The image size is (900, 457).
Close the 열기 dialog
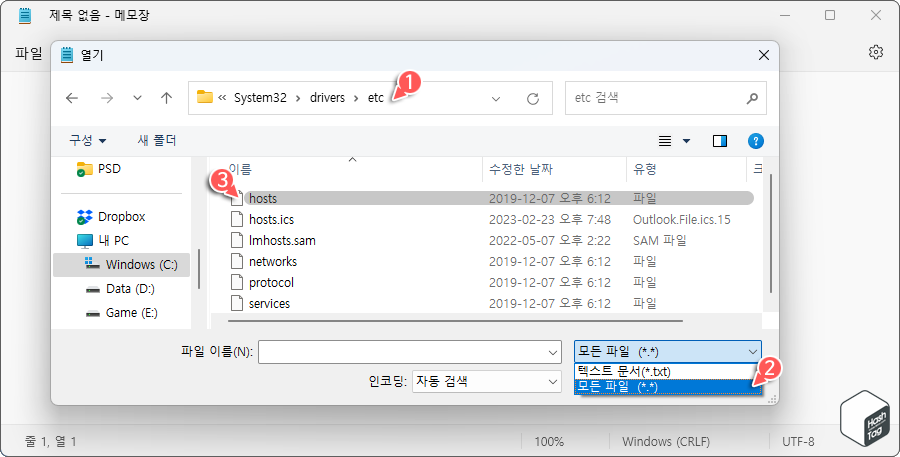point(763,55)
